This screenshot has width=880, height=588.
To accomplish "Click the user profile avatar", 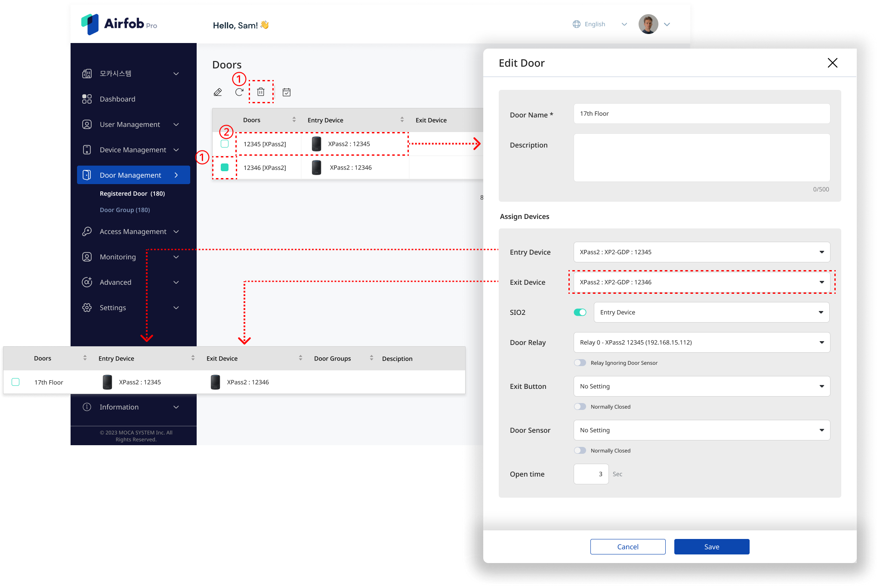I will [648, 24].
